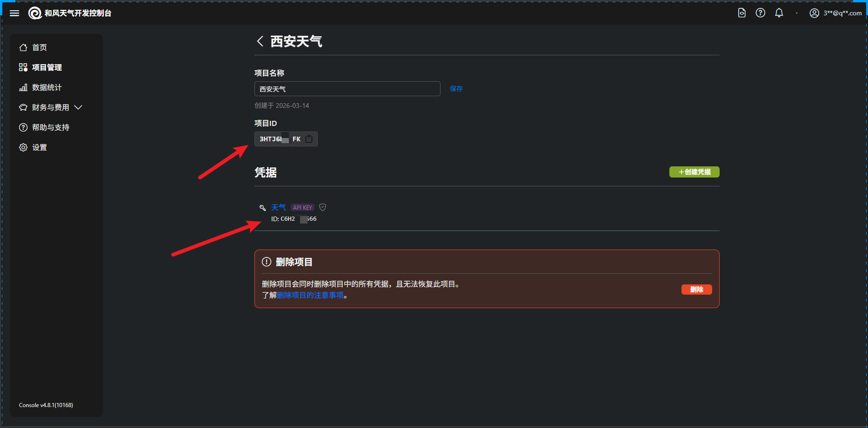Viewport: 868px width, 428px height.
Task: Open 项目管理 in sidebar
Action: (47, 67)
